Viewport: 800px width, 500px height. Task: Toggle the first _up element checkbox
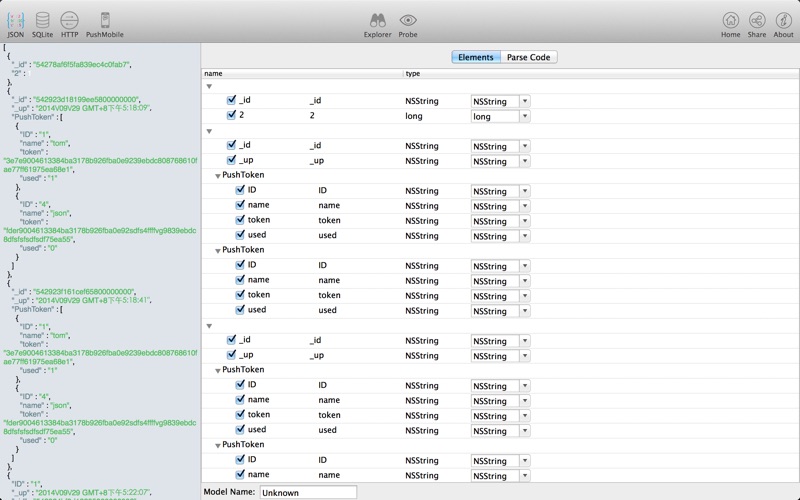[x=232, y=160]
